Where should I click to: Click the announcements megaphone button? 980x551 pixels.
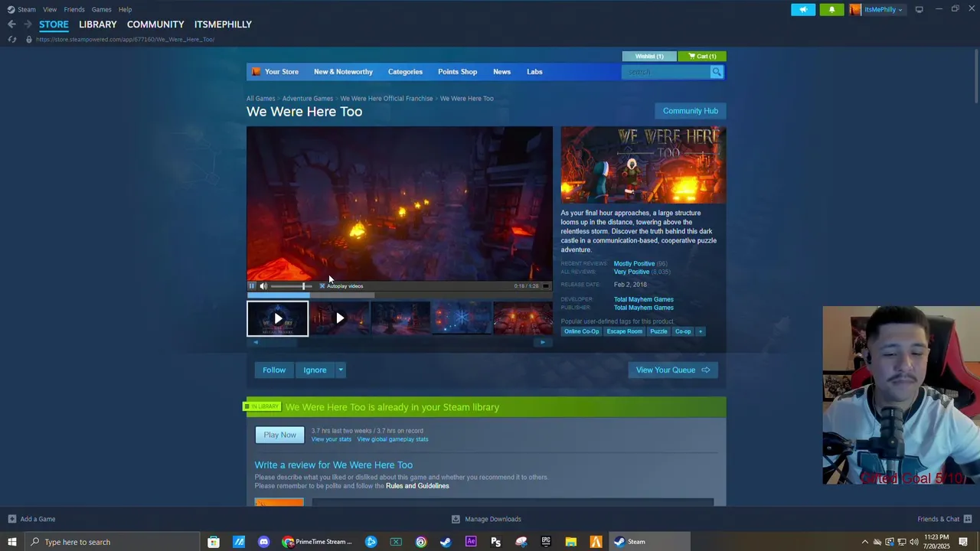point(803,9)
